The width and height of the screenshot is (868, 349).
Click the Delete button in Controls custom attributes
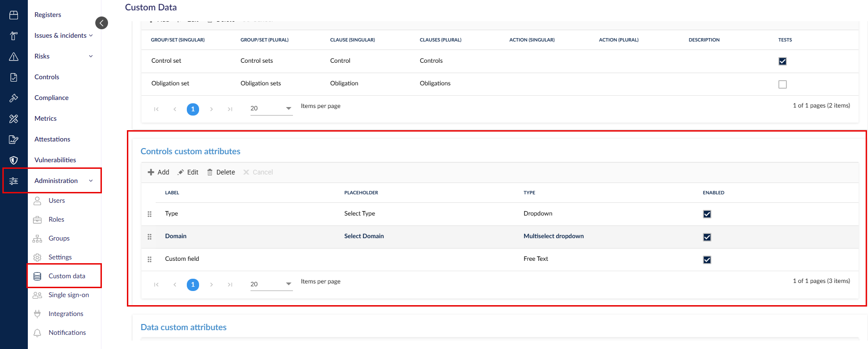(x=221, y=173)
